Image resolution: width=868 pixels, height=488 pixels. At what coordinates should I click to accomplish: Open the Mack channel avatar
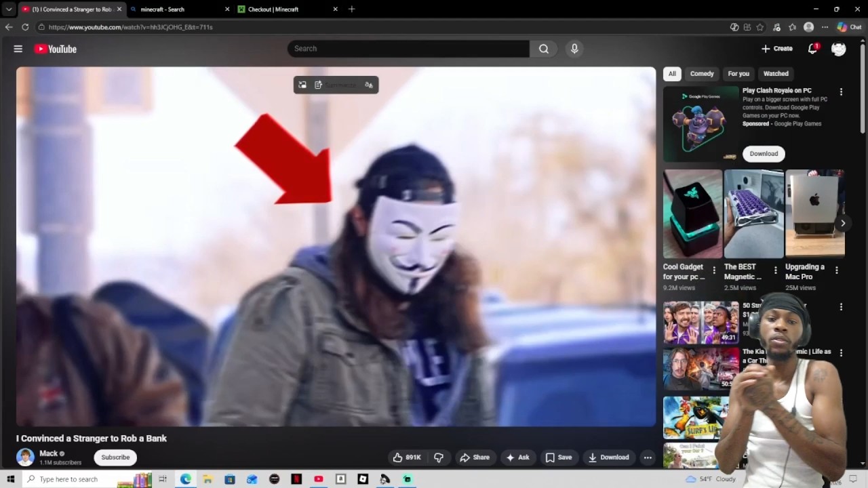click(x=25, y=457)
